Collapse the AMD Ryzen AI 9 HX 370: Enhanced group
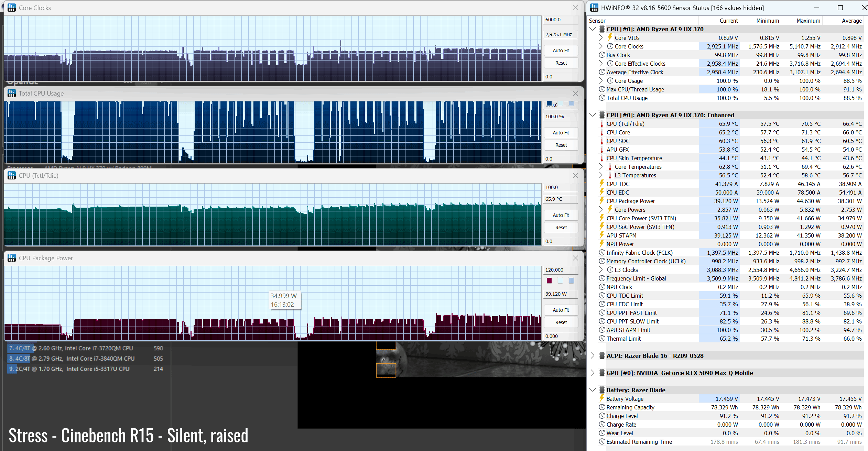This screenshot has width=868, height=451. pyautogui.click(x=593, y=115)
